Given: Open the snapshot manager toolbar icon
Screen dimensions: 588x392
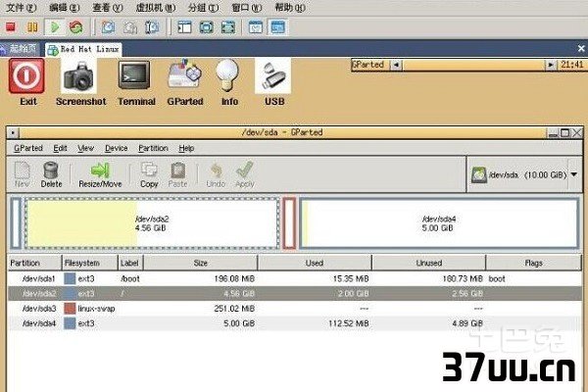Looking at the screenshot, I should (152, 27).
